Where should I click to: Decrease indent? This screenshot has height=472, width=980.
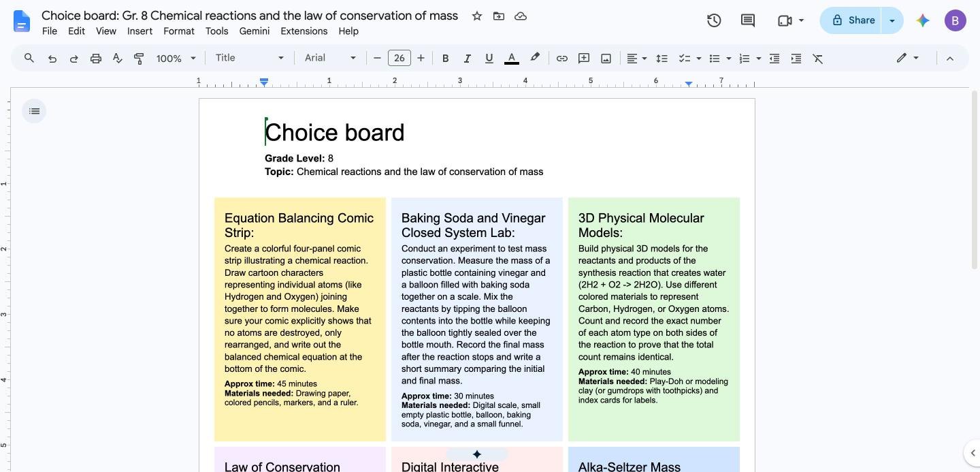774,59
